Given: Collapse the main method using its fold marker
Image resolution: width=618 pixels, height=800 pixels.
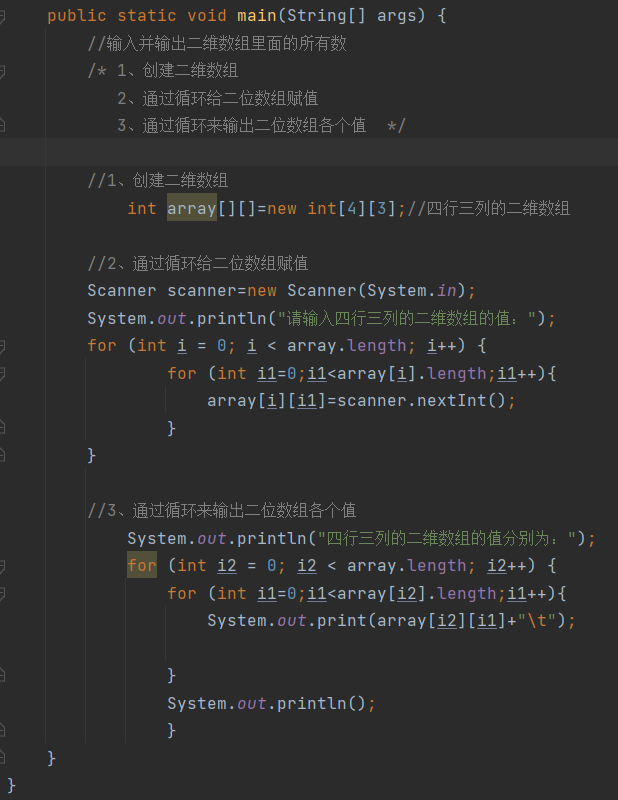Looking at the screenshot, I should [x=2, y=16].
